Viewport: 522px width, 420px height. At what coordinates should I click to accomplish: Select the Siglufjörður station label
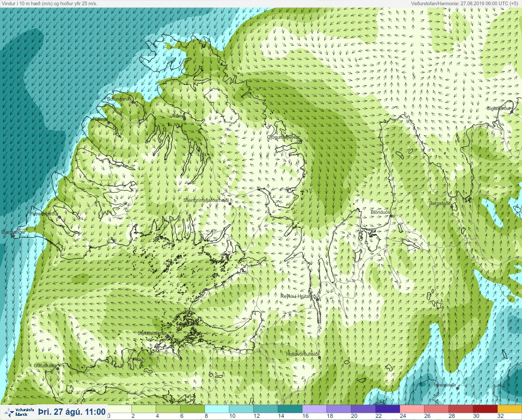coord(499,109)
